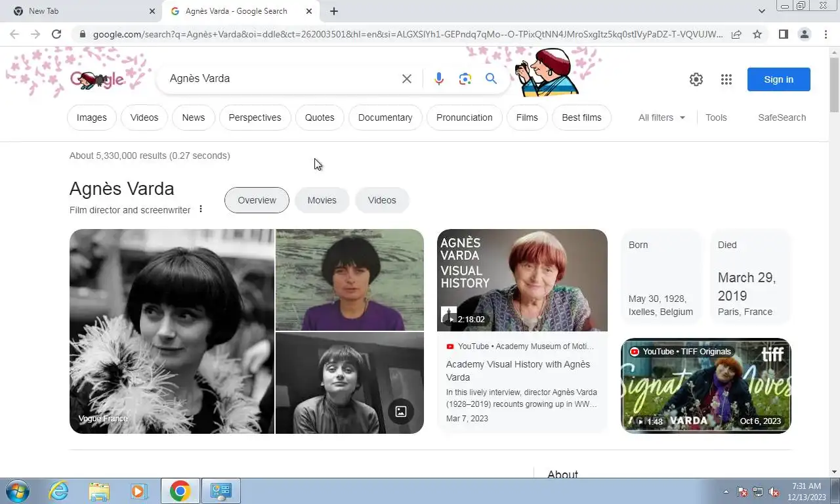Play the Visual History video thumbnail
Screen dimensions: 840x504
(x=522, y=280)
